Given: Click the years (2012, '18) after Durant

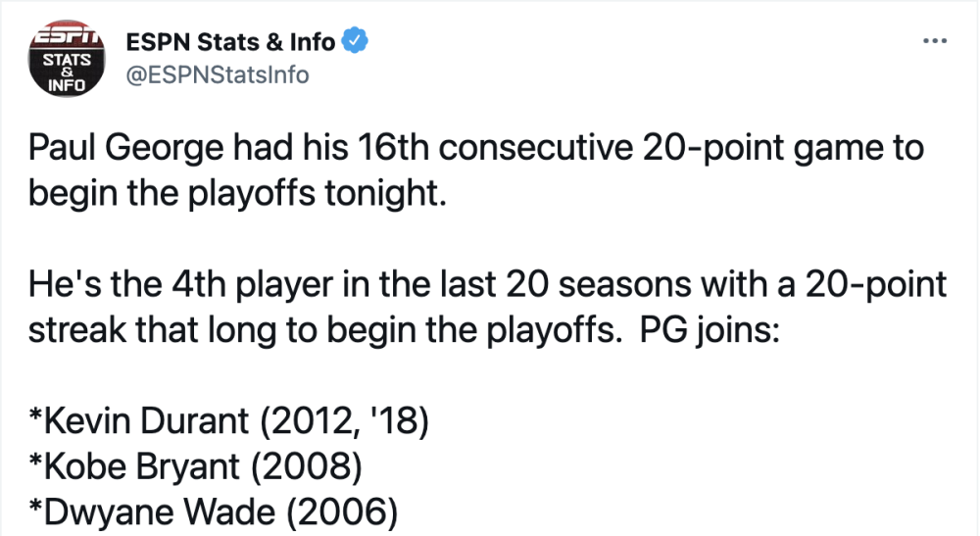Looking at the screenshot, I should click(344, 421).
